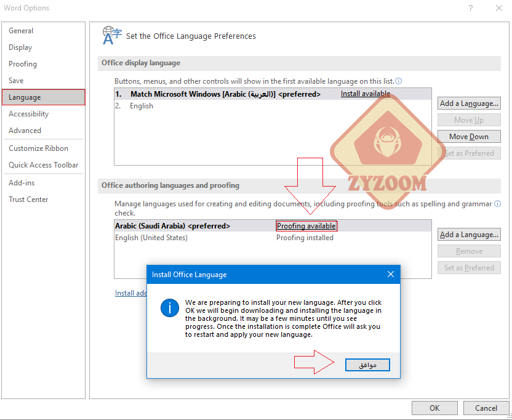
Task: Click Set as Preferred for authoring language
Action: click(x=469, y=268)
